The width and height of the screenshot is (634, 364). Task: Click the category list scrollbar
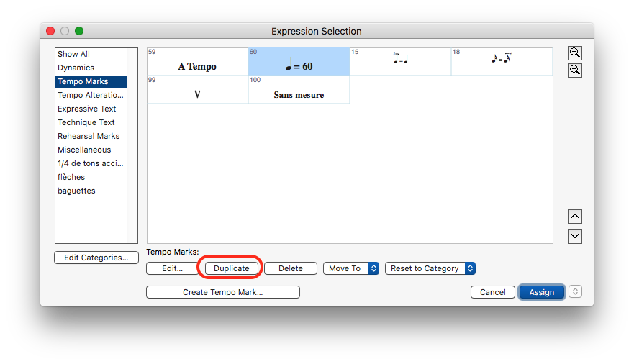pyautogui.click(x=132, y=145)
